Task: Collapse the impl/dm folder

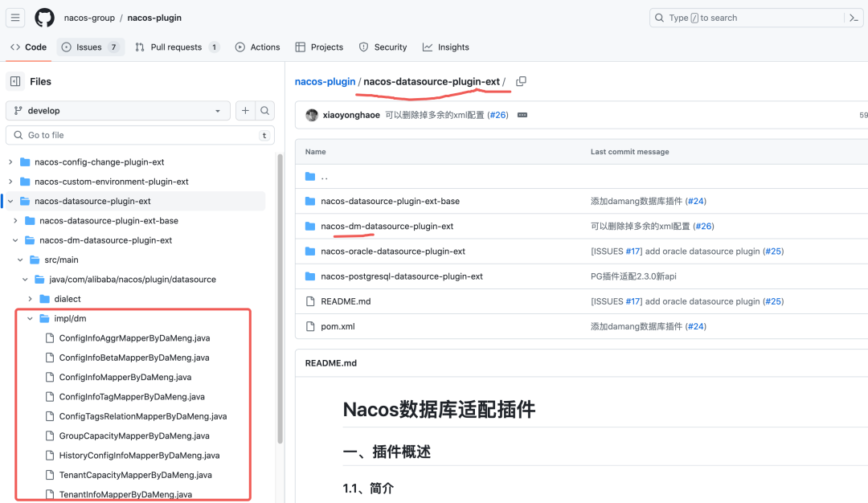Action: tap(31, 319)
